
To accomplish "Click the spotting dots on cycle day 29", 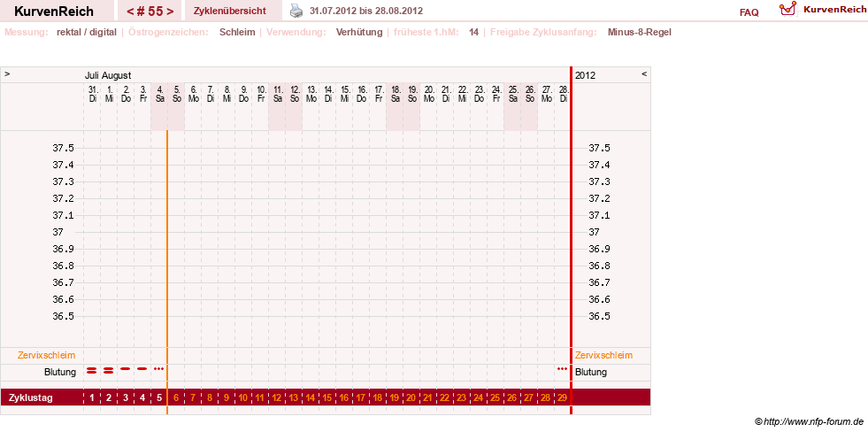I will [562, 368].
